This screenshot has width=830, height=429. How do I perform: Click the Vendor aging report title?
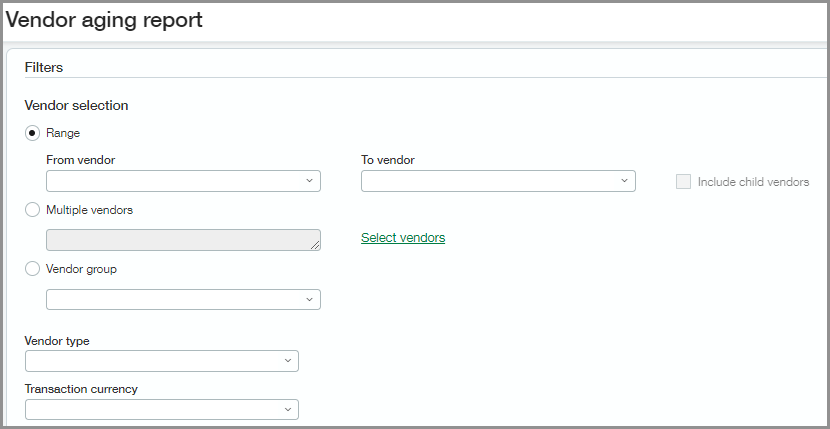(x=104, y=20)
